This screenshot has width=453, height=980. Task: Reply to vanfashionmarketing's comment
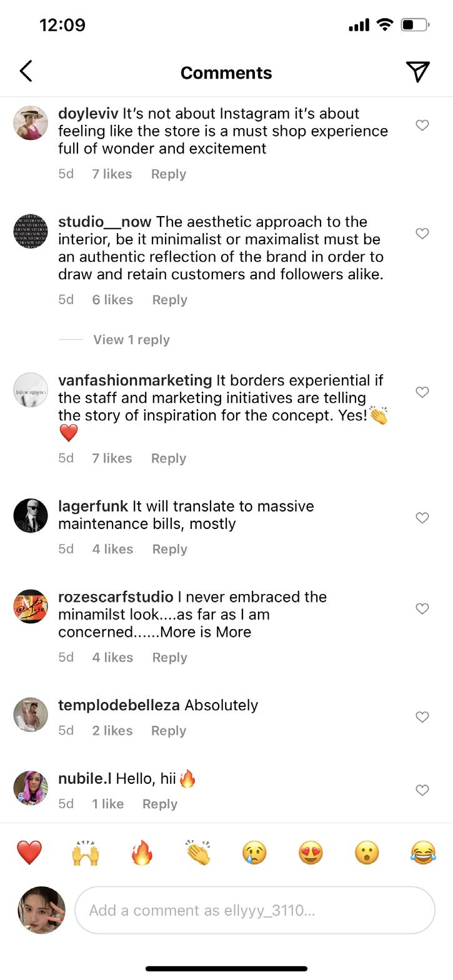point(169,458)
